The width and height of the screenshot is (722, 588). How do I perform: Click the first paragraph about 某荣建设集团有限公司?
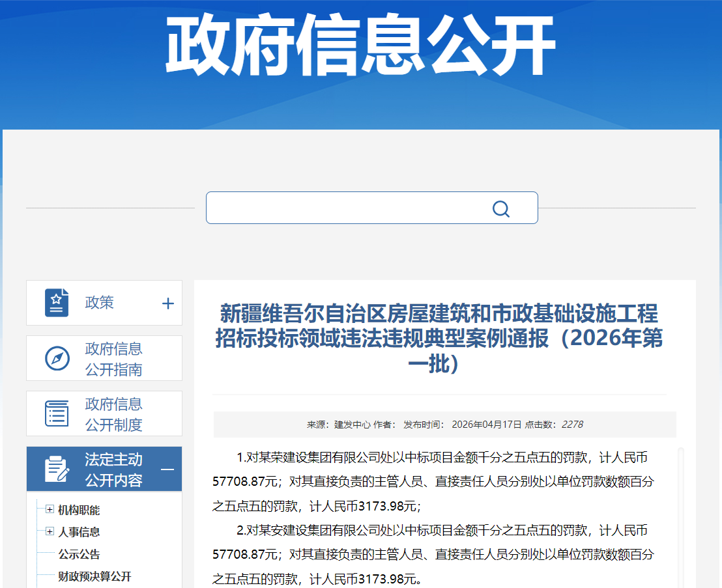433,482
